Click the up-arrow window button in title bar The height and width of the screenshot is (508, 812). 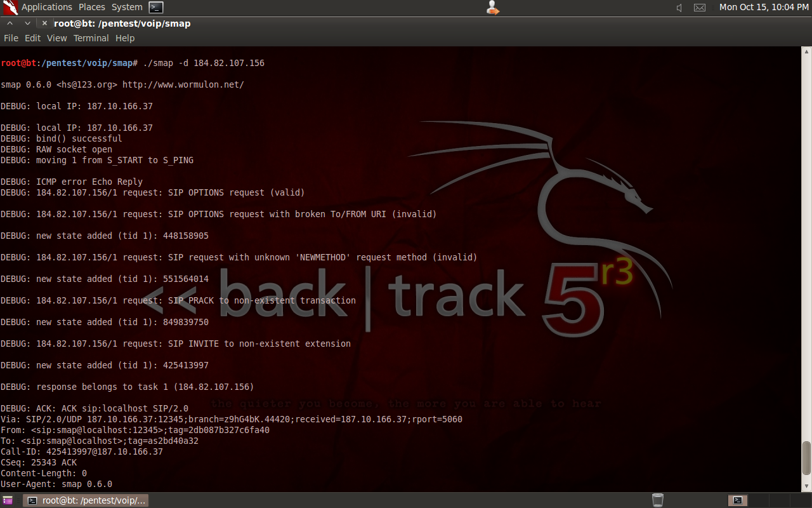click(x=10, y=23)
